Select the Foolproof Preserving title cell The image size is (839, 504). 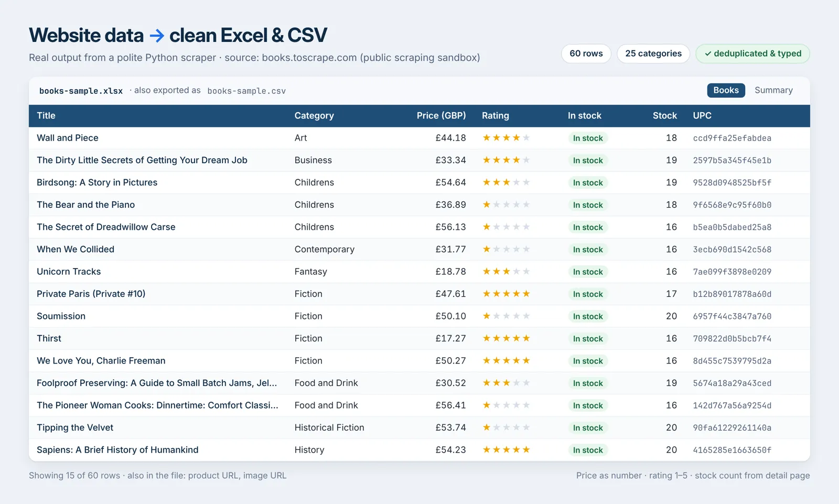157,383
